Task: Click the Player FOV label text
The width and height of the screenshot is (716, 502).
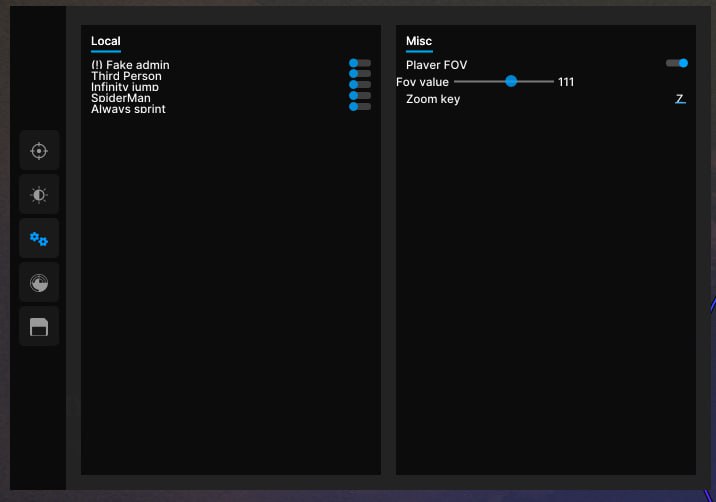Action: point(436,65)
